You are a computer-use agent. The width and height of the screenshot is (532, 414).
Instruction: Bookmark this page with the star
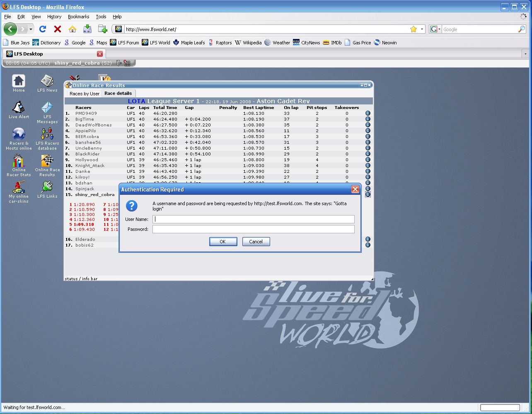[x=413, y=29]
